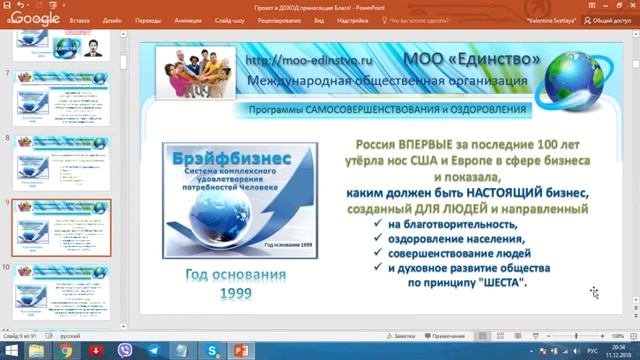The image size is (640, 360).
Task: Open Viber from the taskbar
Action: (125, 351)
